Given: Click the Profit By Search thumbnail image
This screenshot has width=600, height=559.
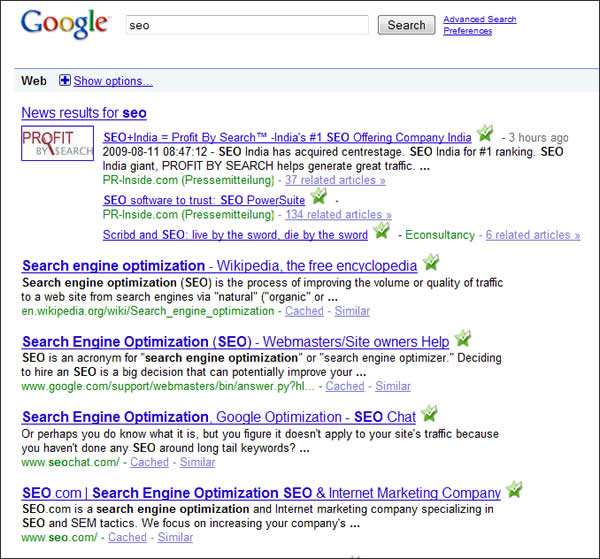Looking at the screenshot, I should (x=57, y=144).
